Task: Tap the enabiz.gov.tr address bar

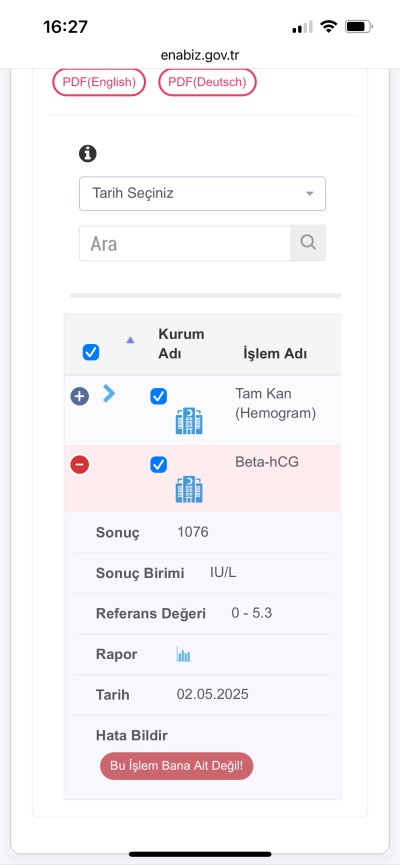Action: click(200, 55)
